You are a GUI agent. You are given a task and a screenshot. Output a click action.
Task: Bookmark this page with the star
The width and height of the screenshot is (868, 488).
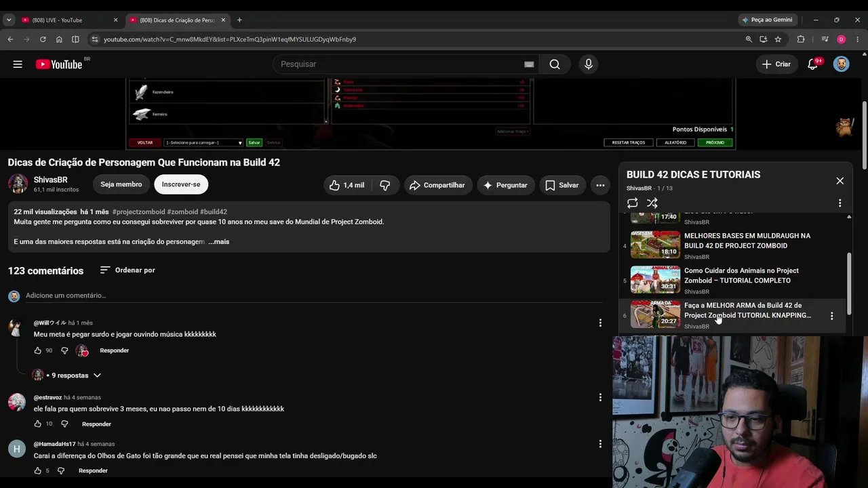click(778, 39)
